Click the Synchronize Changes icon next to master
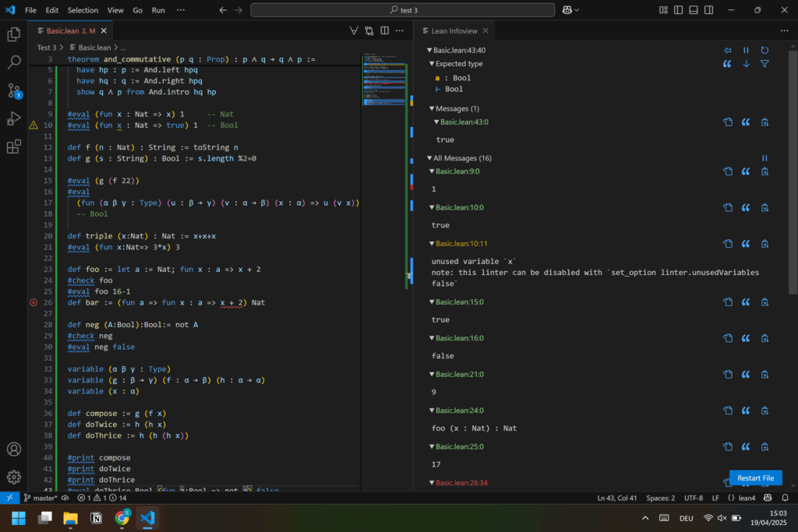This screenshot has width=798, height=532. (x=65, y=498)
